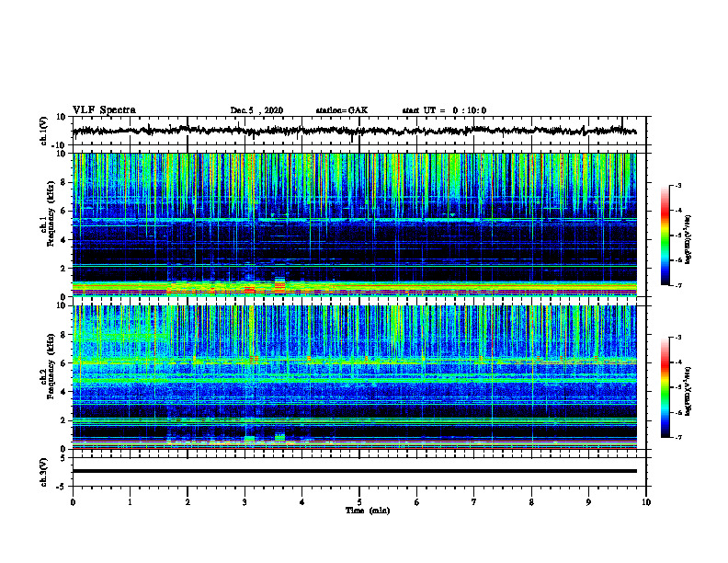Click the "2" kHz tick on ch.2 axis
The width and height of the screenshot is (728, 563).
pyautogui.click(x=63, y=420)
